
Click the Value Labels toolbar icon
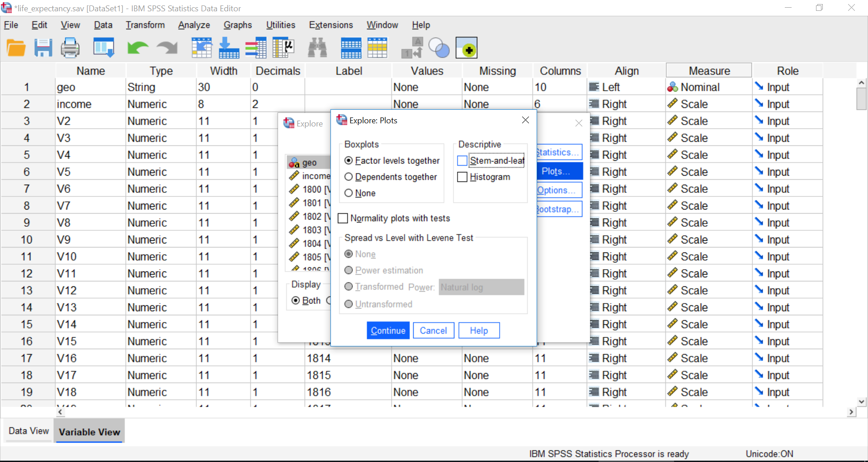coord(412,48)
